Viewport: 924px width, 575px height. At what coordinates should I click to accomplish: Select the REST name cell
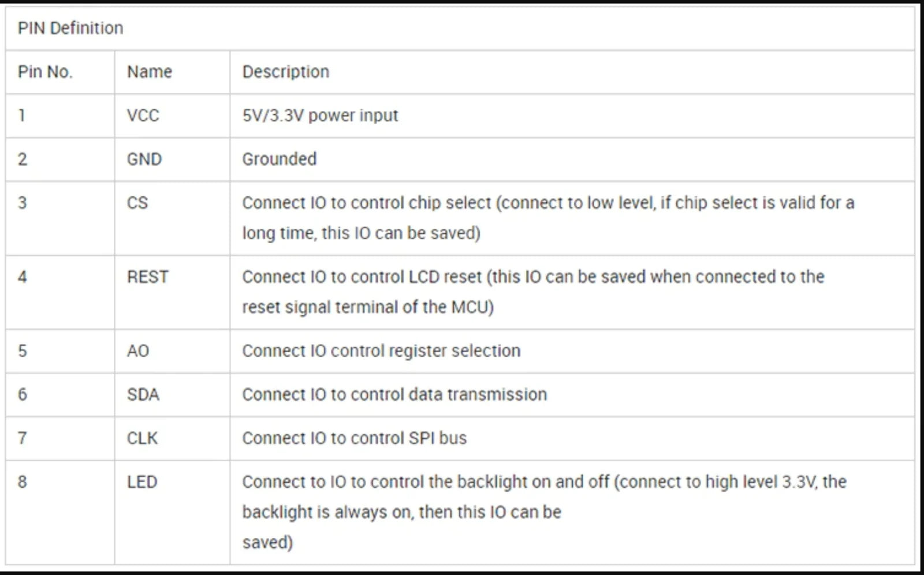click(x=148, y=277)
